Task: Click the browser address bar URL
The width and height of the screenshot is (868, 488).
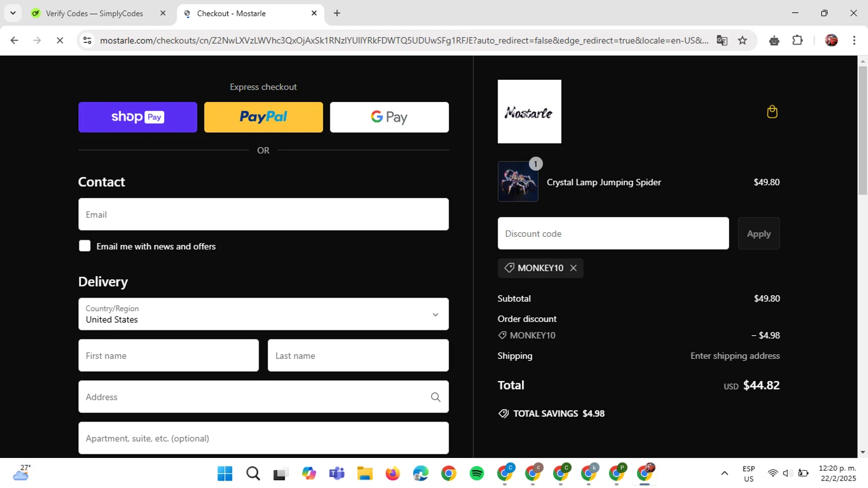Action: [x=404, y=41]
